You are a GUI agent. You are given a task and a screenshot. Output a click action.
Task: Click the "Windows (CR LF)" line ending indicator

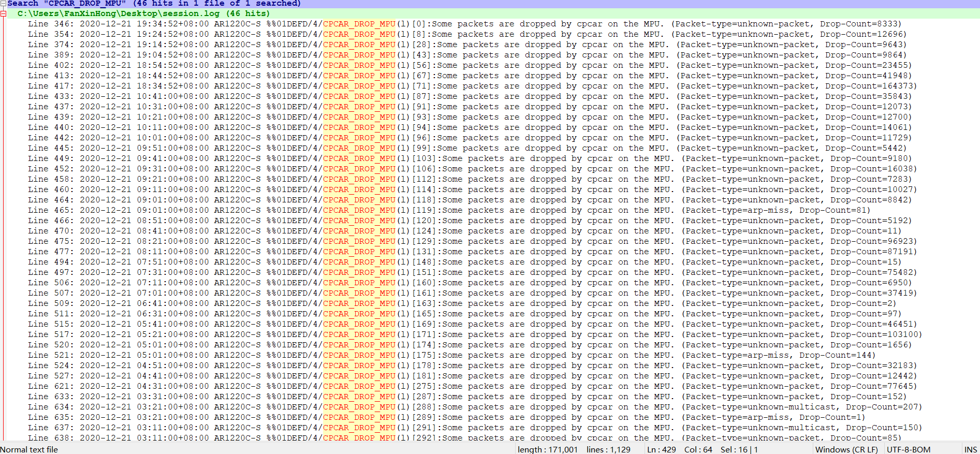point(846,449)
